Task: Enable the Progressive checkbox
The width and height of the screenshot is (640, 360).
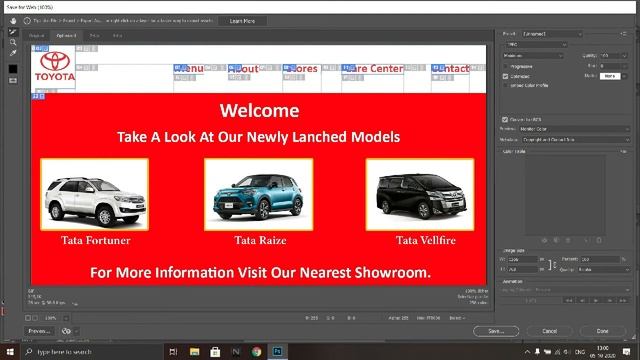Action: pos(505,66)
